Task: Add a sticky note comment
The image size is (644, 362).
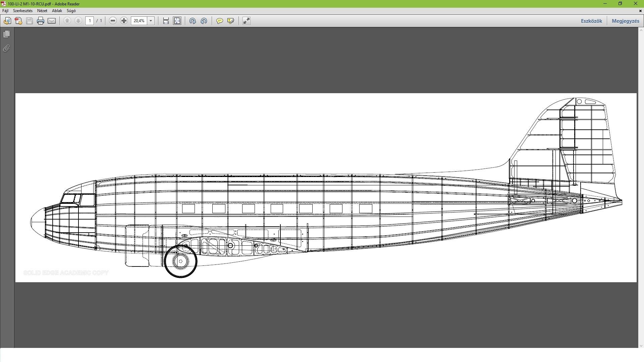Action: tap(219, 21)
